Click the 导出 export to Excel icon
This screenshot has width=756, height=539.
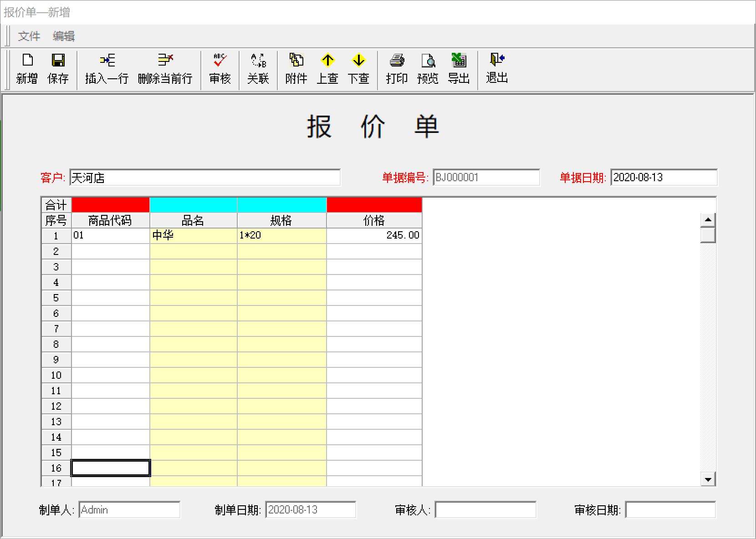458,69
